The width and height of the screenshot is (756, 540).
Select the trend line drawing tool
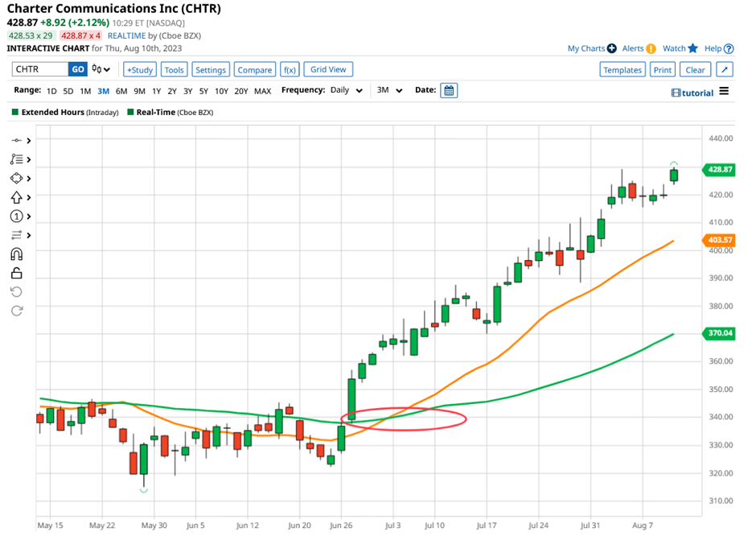point(16,139)
